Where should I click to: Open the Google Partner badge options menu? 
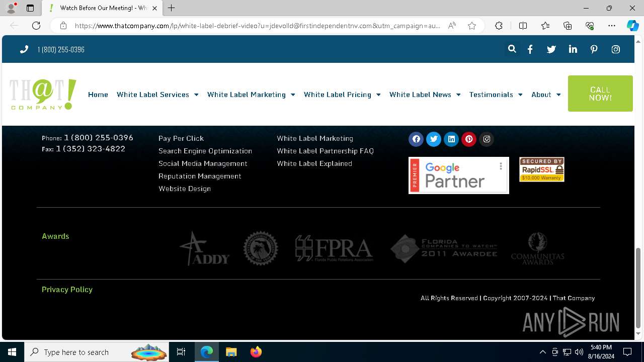click(x=501, y=166)
